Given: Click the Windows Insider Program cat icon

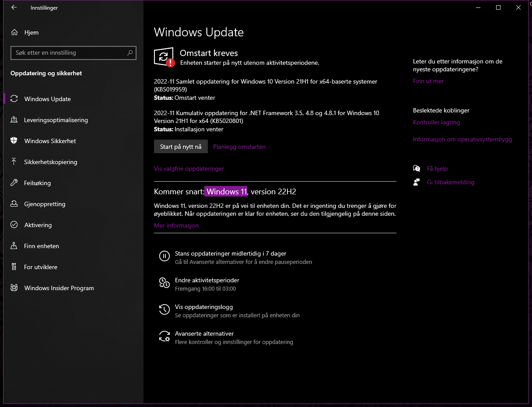Looking at the screenshot, I should (x=14, y=288).
